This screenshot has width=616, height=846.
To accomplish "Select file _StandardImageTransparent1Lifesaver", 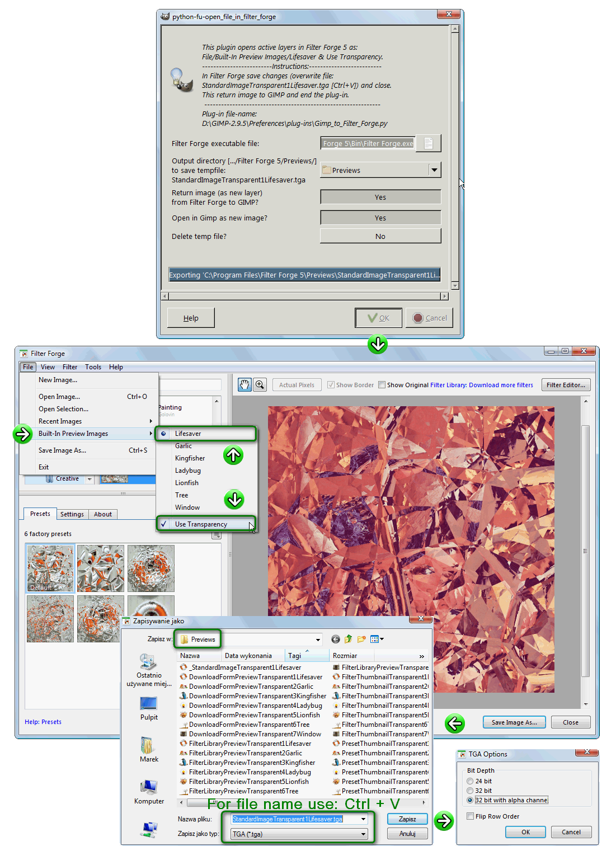I will click(241, 667).
